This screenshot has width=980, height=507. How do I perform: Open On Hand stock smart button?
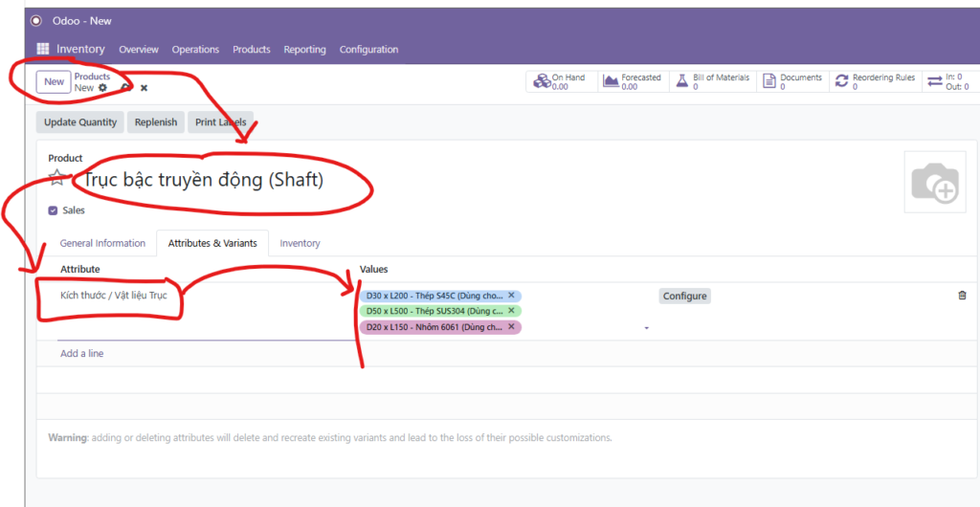point(559,82)
